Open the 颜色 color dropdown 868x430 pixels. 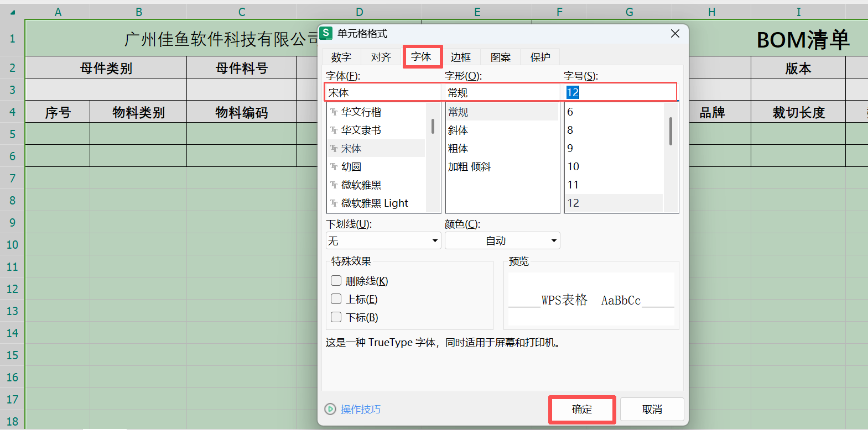[502, 240]
